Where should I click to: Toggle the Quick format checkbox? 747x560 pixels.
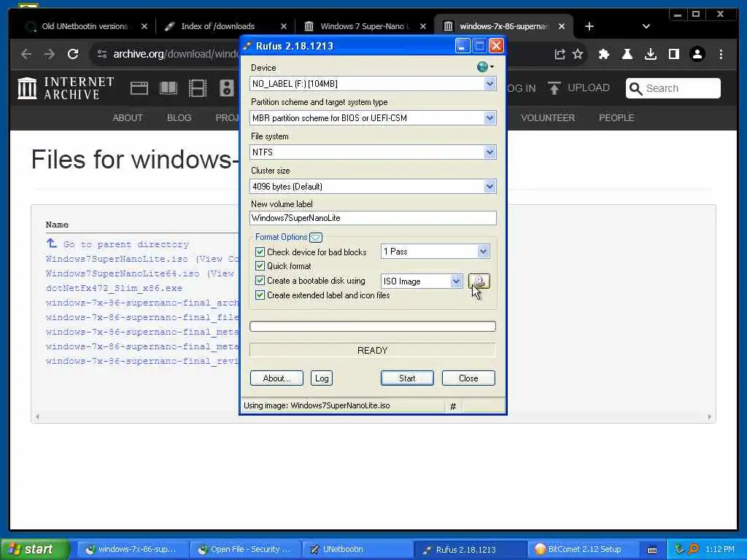[260, 266]
